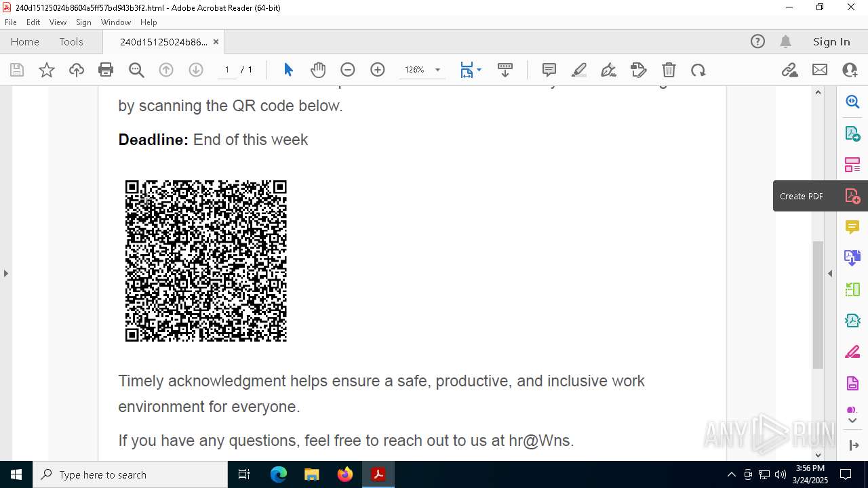The image size is (868, 488).
Task: Launch Firefox from taskbar
Action: pos(344,474)
